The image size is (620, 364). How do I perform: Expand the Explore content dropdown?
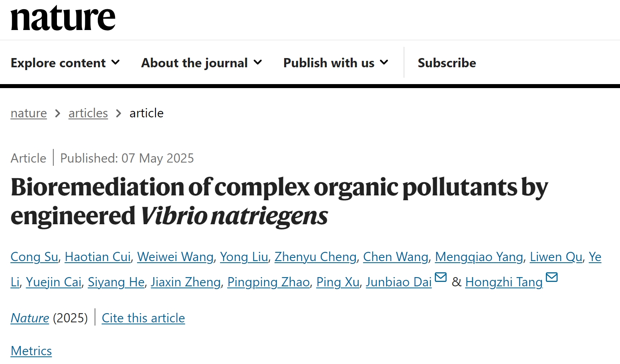(65, 63)
